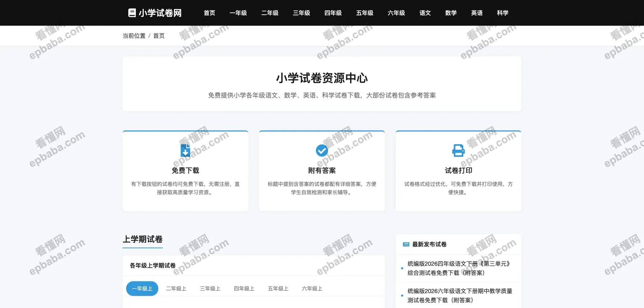Viewport: 644px width, 308px height.
Task: Click the list icon beside 最新发布试卷
Action: [x=406, y=244]
